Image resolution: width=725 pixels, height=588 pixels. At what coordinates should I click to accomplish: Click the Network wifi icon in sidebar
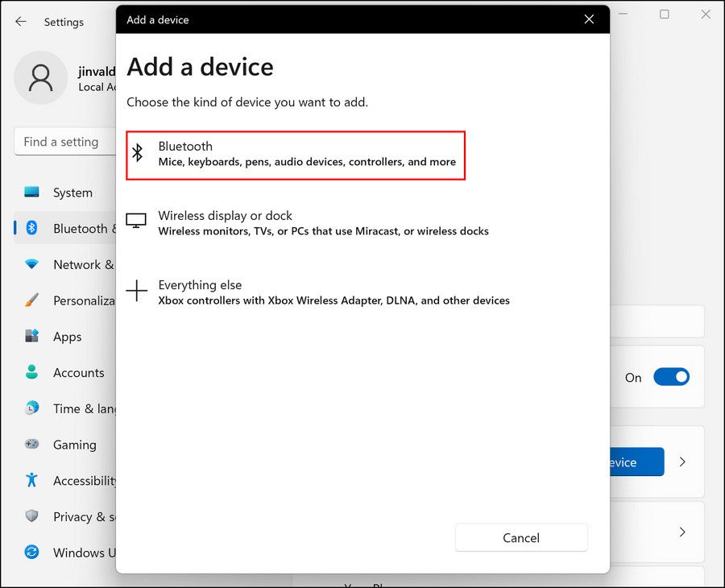click(32, 264)
